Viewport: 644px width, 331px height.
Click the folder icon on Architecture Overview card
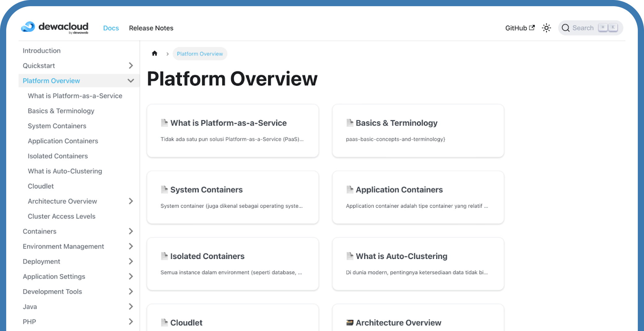350,323
